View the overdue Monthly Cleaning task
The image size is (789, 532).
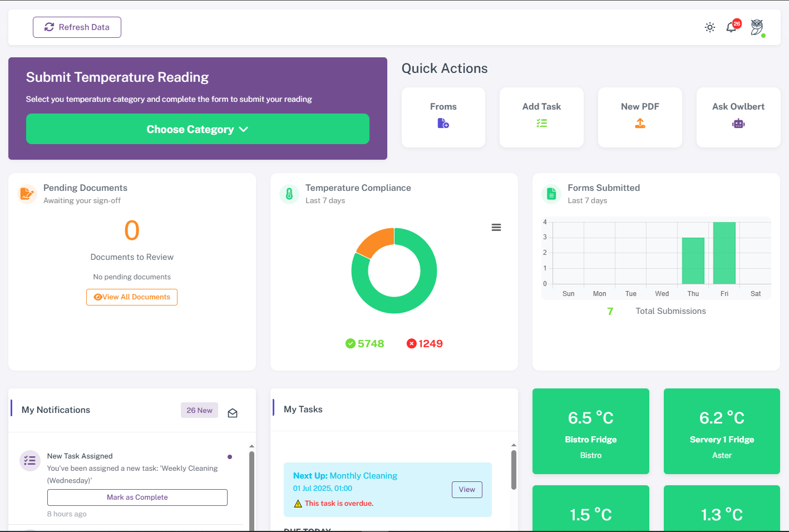tap(466, 490)
